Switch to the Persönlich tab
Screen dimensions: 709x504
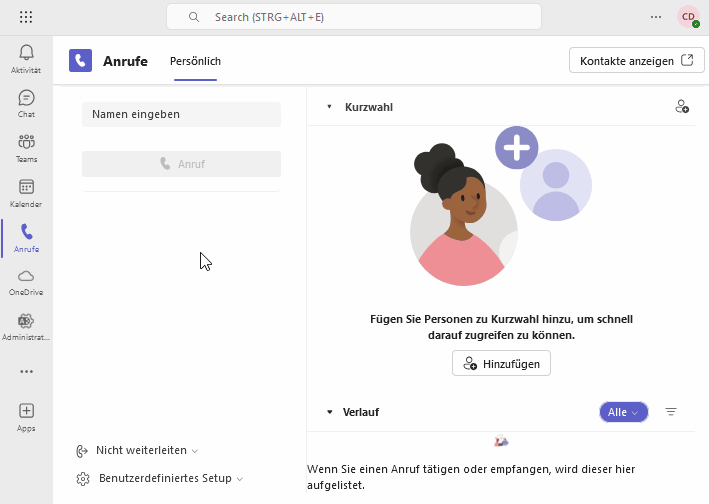195,61
